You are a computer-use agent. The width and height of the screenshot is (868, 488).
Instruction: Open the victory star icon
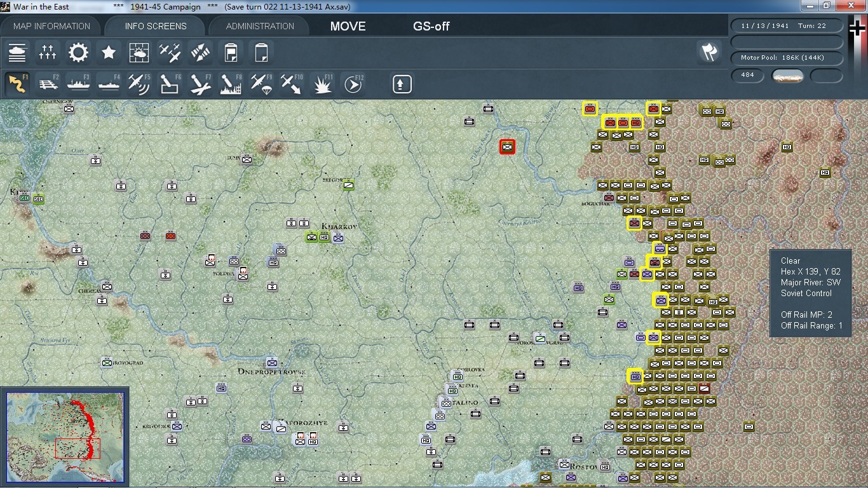coord(109,52)
